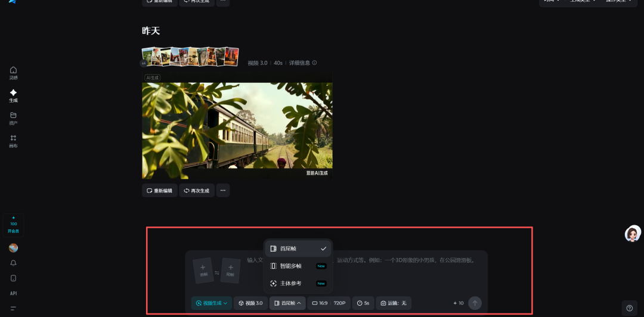The width and height of the screenshot is (644, 317).
Task: Open the API link in sidebar
Action: click(x=14, y=293)
